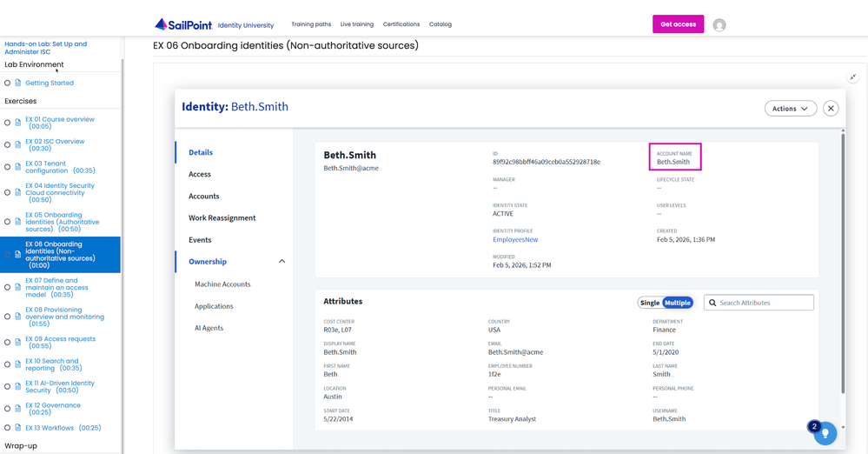Screen dimensions: 868x454
Task: Click document icon beside EX 01 Course overview
Action: (x=17, y=123)
